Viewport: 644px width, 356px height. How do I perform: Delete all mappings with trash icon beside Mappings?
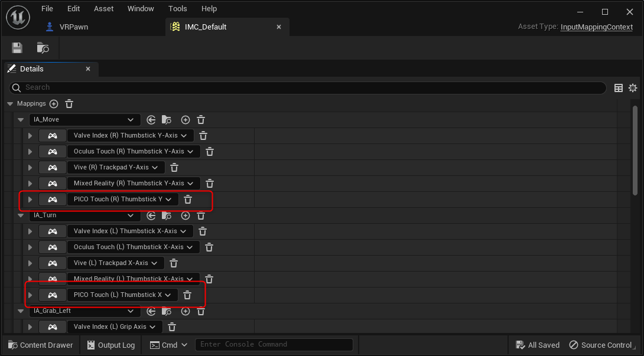pos(69,104)
